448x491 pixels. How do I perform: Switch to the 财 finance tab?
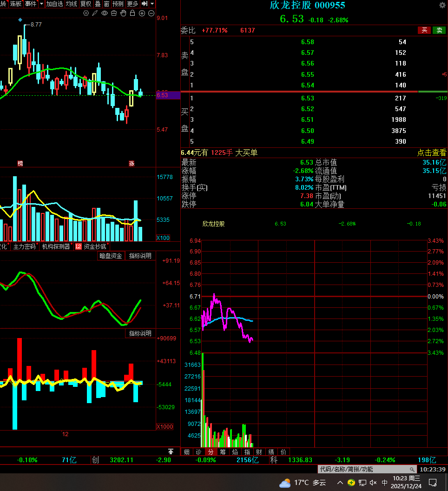pyautogui.click(x=259, y=452)
